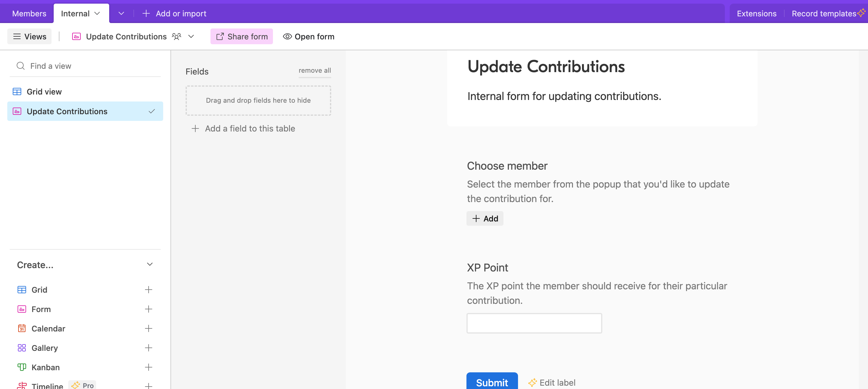Add a new Gallery view with plus
868x389 pixels.
148,348
